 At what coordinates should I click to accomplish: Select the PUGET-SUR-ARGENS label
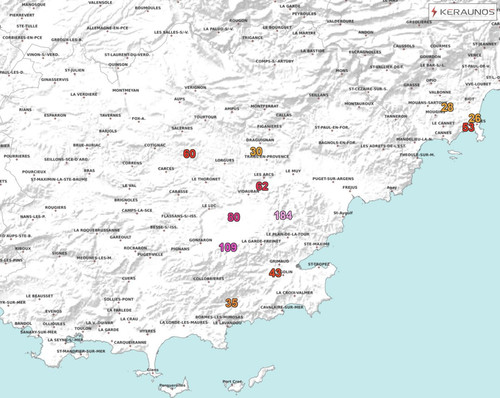pos(333,179)
